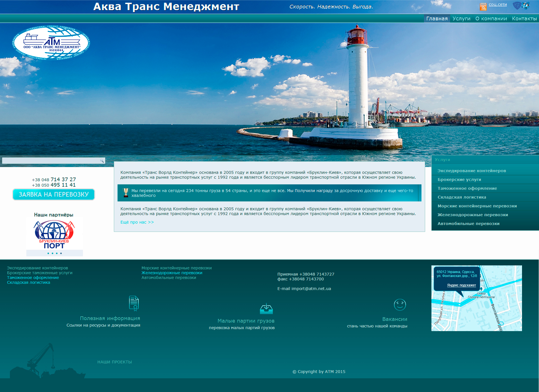This screenshot has height=392, width=539.
Task: Open the соц.сети link in the header
Action: [x=498, y=5]
